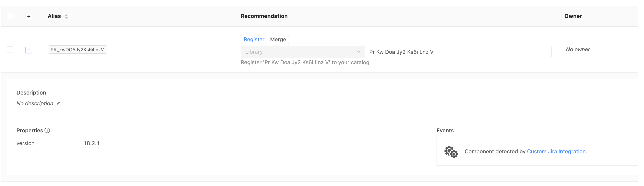Click the Alias sort arrows icon

66,16
